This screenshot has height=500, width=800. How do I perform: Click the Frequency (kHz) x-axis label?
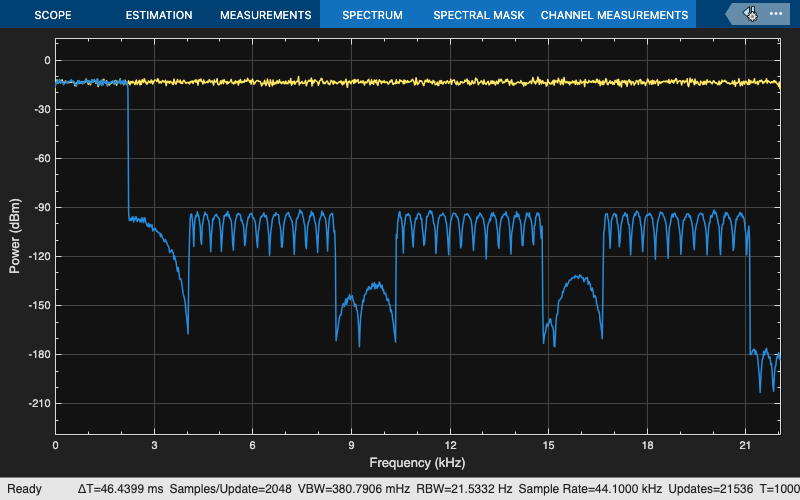pyautogui.click(x=417, y=463)
